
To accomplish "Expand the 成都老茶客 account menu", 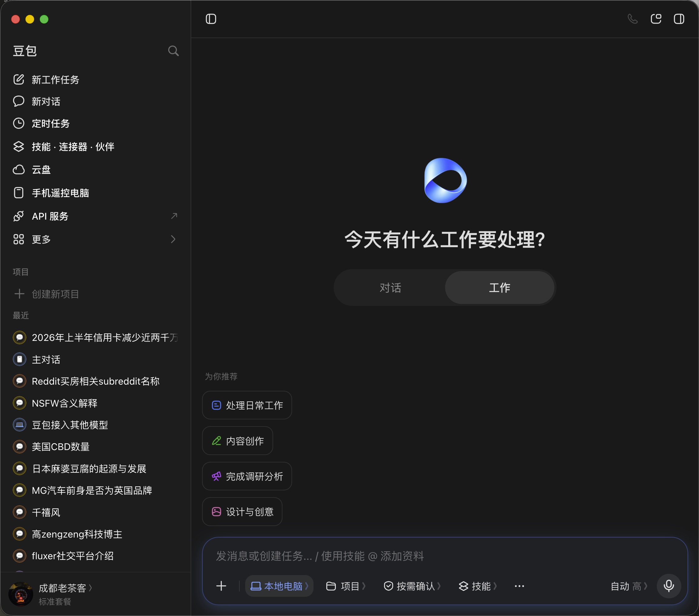I will click(65, 588).
